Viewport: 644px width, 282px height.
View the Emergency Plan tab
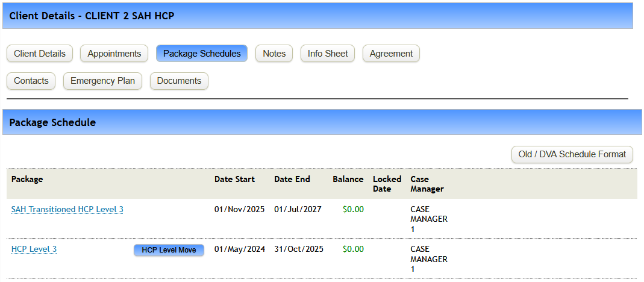point(102,81)
